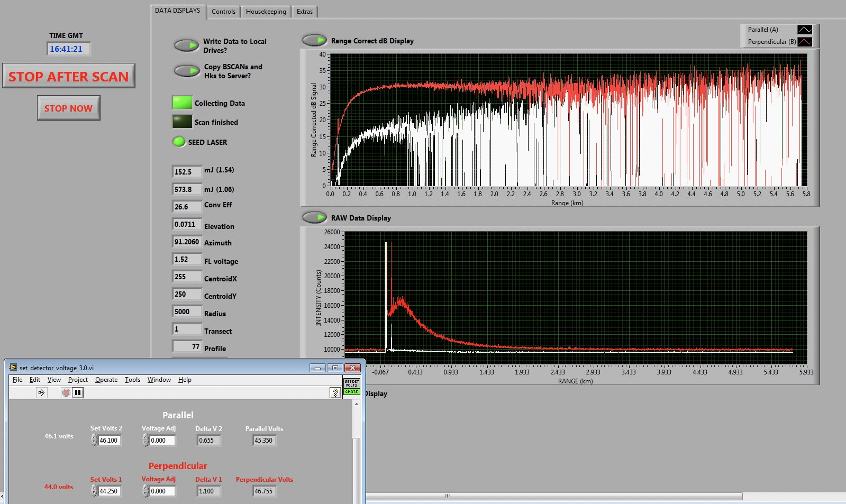Toggle Copy BSCANs and Hks to Server

click(186, 71)
